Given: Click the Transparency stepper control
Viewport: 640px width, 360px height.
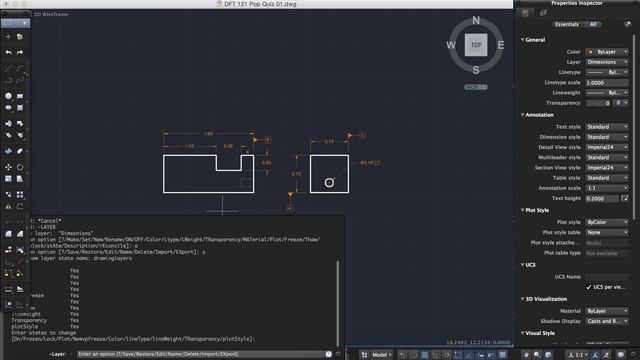Looking at the screenshot, I should point(622,103).
